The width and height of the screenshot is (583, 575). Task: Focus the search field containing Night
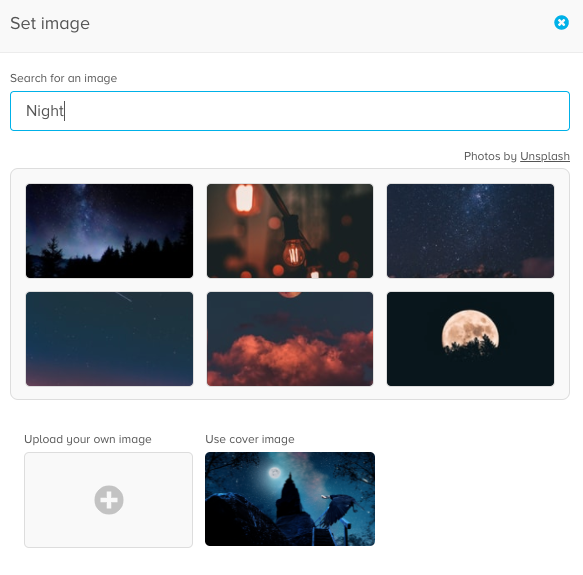290,111
